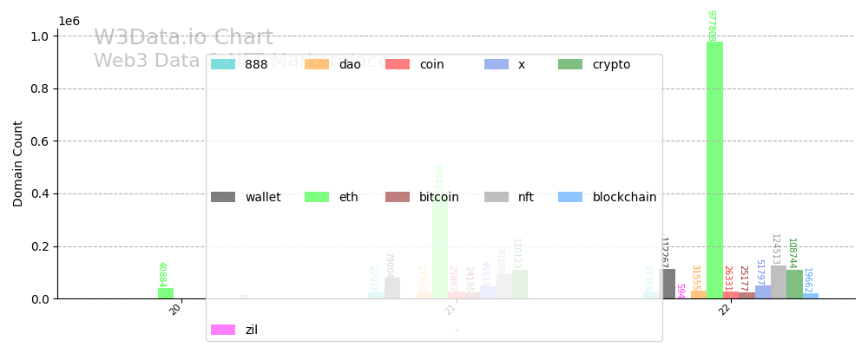This screenshot has height=347, width=868.
Task: Click the coin legend color swatch
Action: (398, 64)
